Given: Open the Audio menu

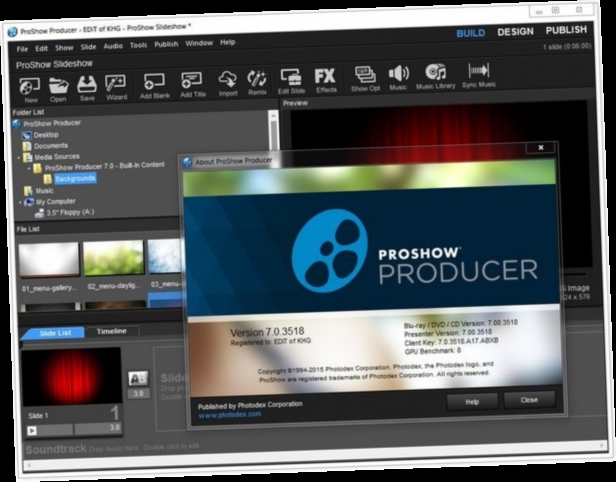Looking at the screenshot, I should click(113, 46).
